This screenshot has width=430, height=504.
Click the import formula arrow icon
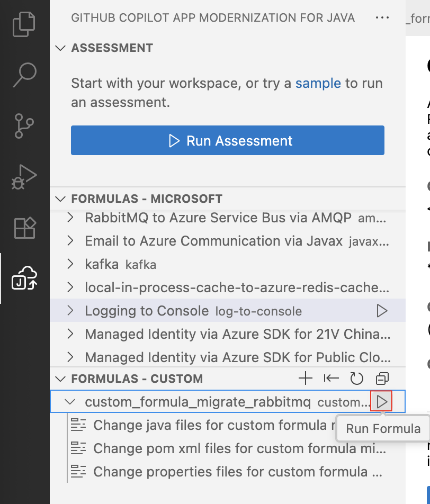[x=331, y=379]
